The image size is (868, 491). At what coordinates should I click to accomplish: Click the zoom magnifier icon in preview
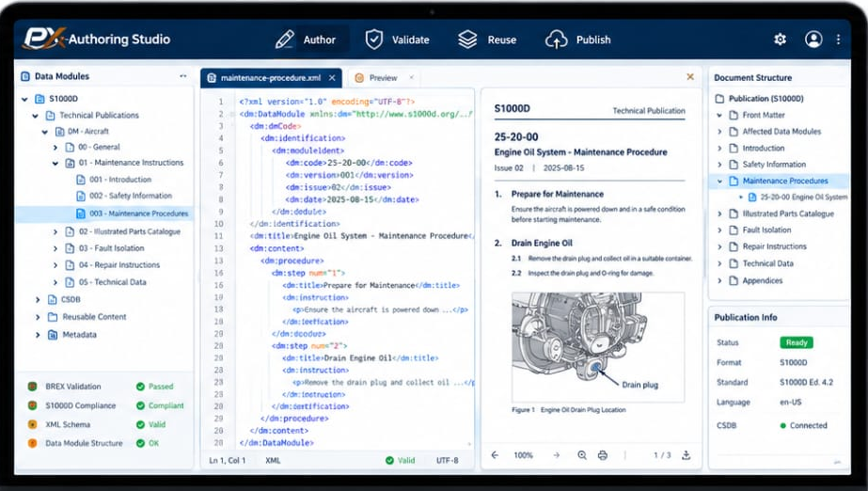click(582, 455)
